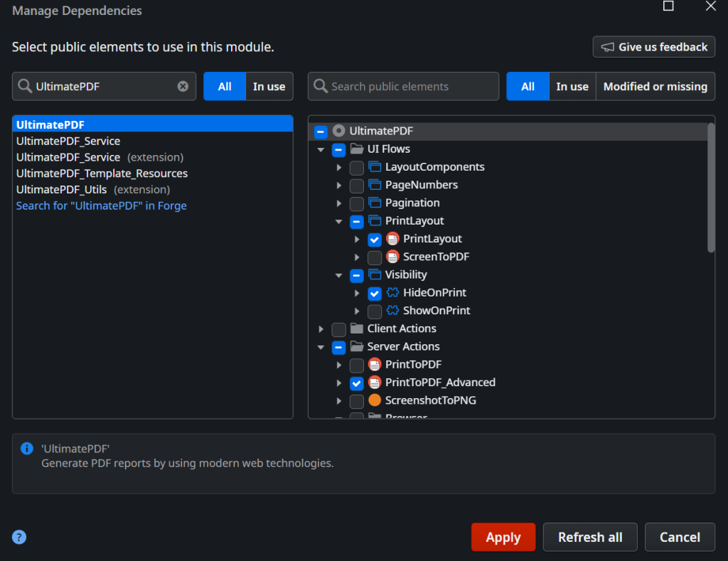Switch to the Modified or missing filter
Image resolution: width=728 pixels, height=561 pixels.
(x=655, y=86)
